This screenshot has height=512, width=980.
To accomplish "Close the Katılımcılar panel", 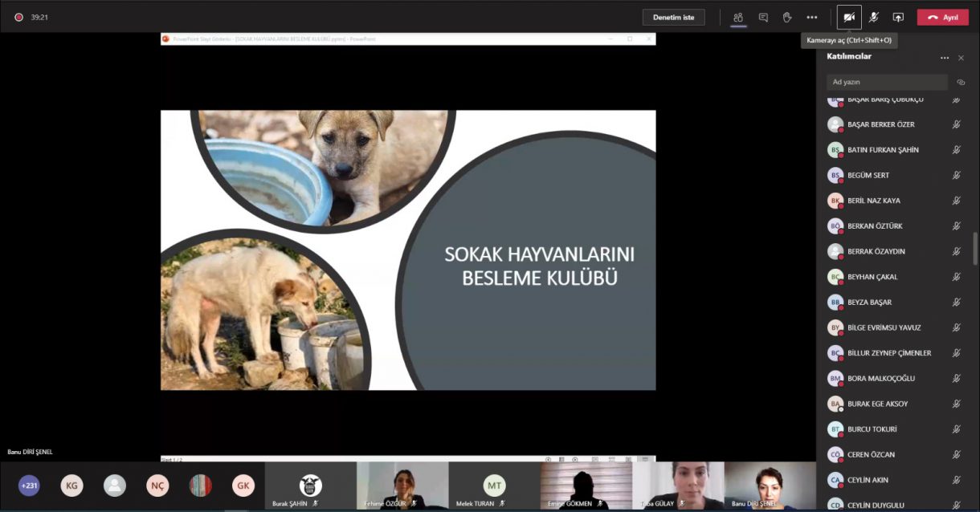I will coord(961,58).
